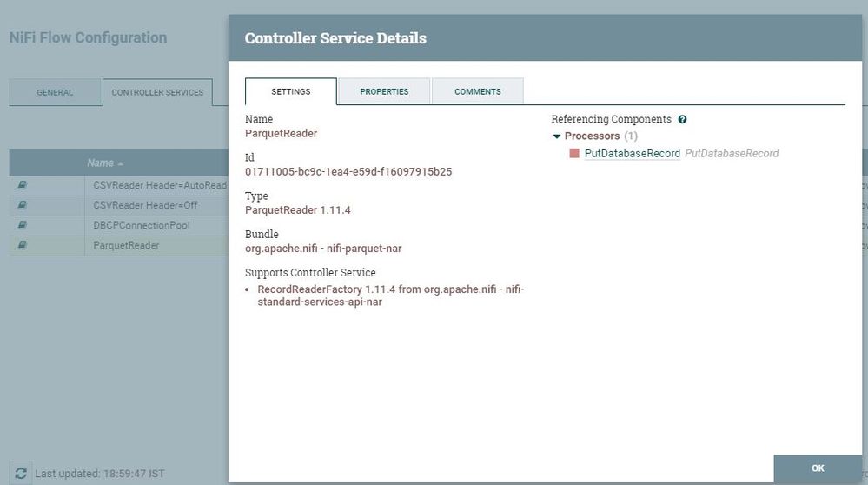The image size is (868, 485).
Task: Click the book icon in ParquetReader row
Action: (22, 245)
